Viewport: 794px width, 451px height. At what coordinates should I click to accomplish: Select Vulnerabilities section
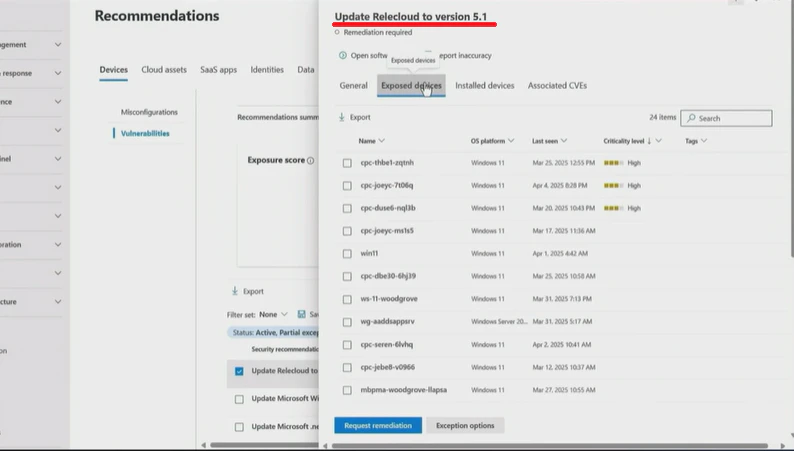pos(145,134)
